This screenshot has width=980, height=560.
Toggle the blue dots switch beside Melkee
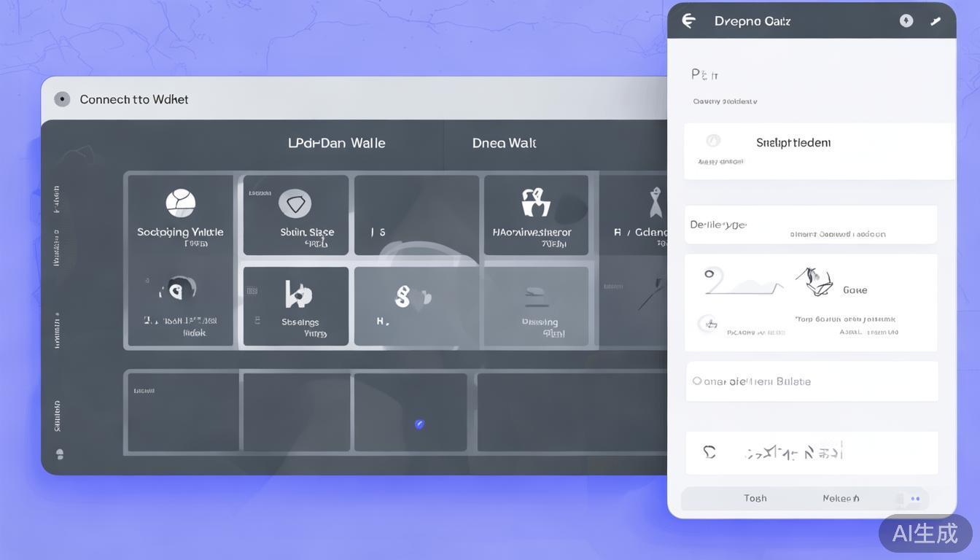click(x=913, y=499)
